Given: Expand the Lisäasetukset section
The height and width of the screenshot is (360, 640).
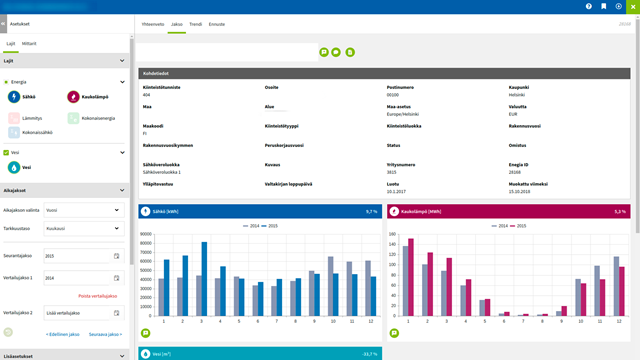Looking at the screenshot, I should [64, 356].
